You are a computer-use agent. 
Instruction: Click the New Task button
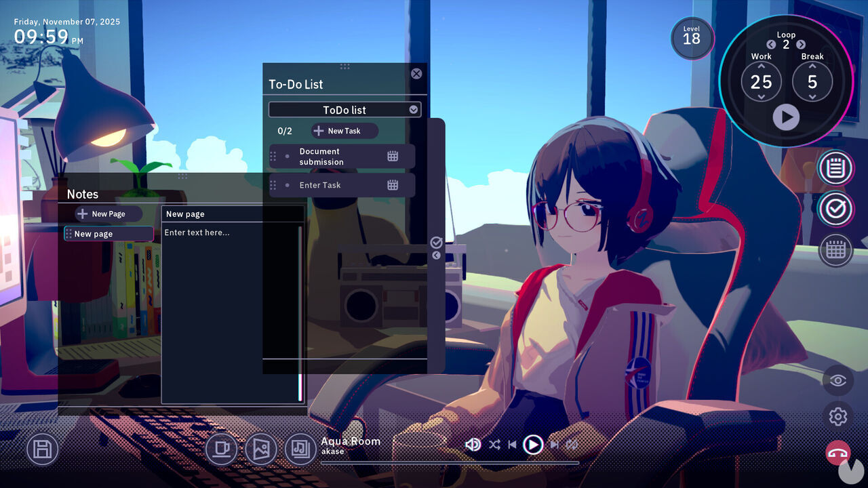(x=344, y=131)
